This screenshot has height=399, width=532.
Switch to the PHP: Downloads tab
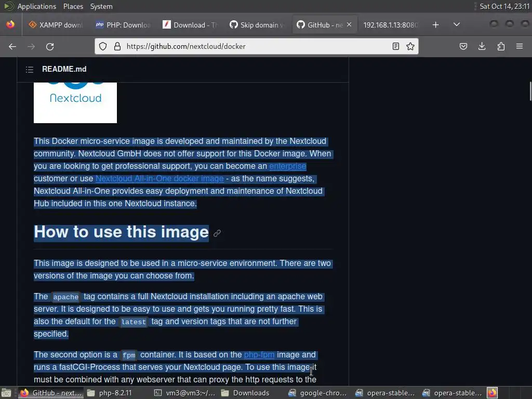pos(123,25)
